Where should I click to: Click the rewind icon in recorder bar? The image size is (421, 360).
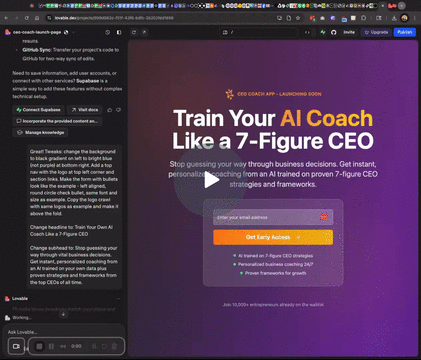pyautogui.click(x=63, y=346)
